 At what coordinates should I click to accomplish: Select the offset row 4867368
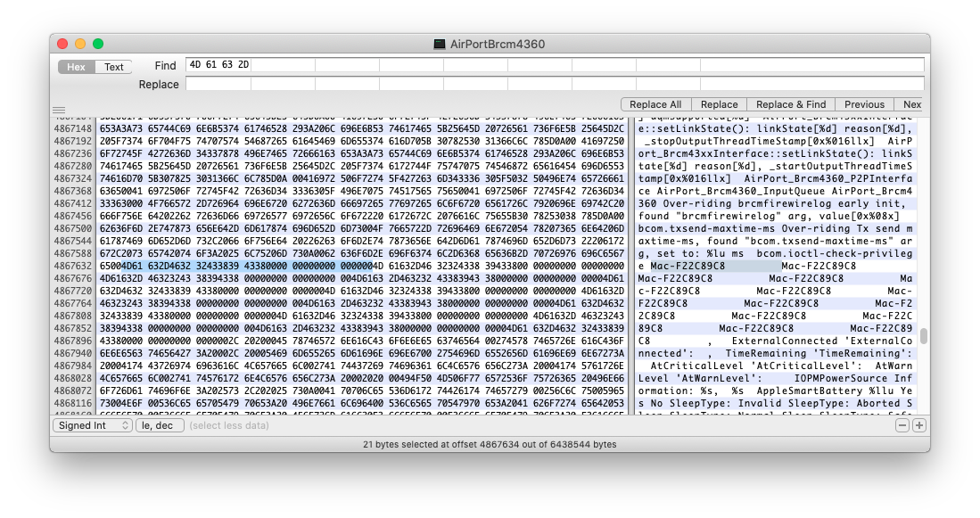[72, 191]
